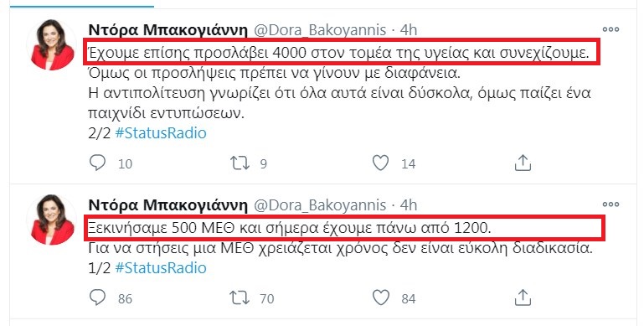
Task: Reply to the 2/2 tweet
Action: click(98, 163)
